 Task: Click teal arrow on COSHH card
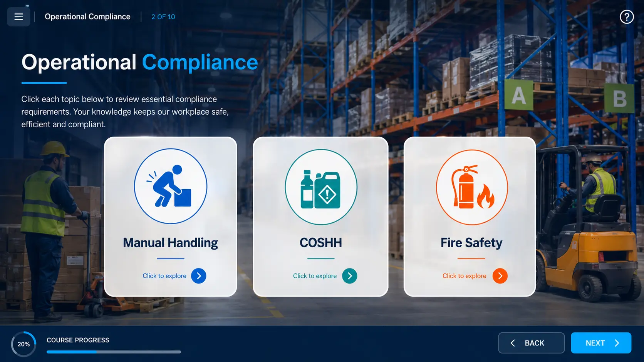pos(350,276)
